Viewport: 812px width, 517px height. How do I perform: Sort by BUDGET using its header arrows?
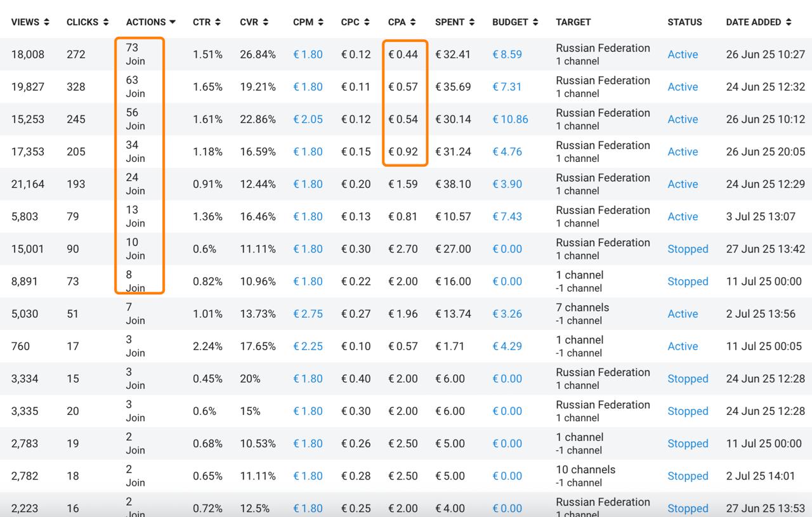click(535, 22)
